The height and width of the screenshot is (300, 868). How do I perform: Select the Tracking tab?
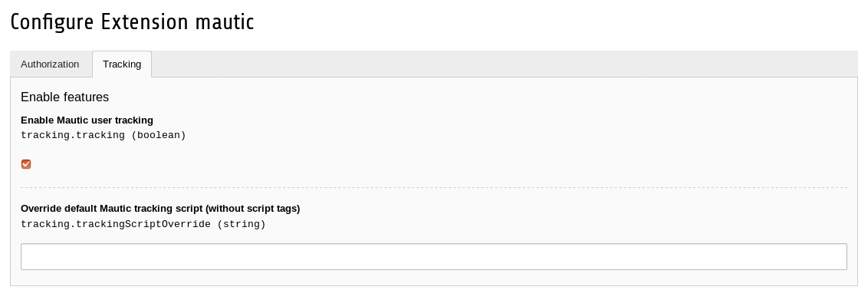pos(122,64)
